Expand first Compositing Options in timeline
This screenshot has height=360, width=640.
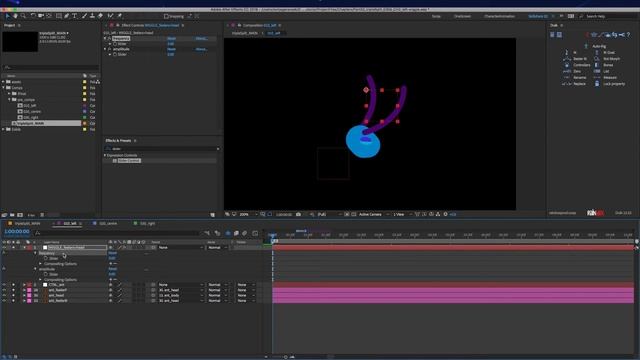40,264
